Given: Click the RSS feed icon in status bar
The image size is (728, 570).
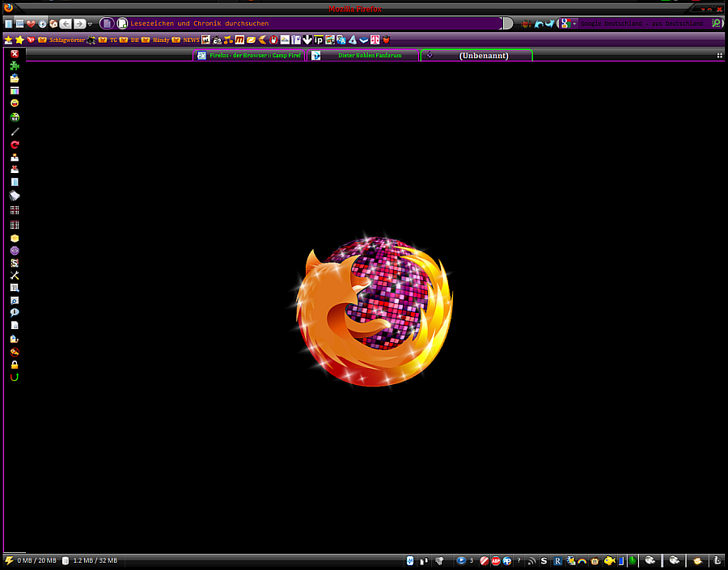Looking at the screenshot, I should click(531, 560).
